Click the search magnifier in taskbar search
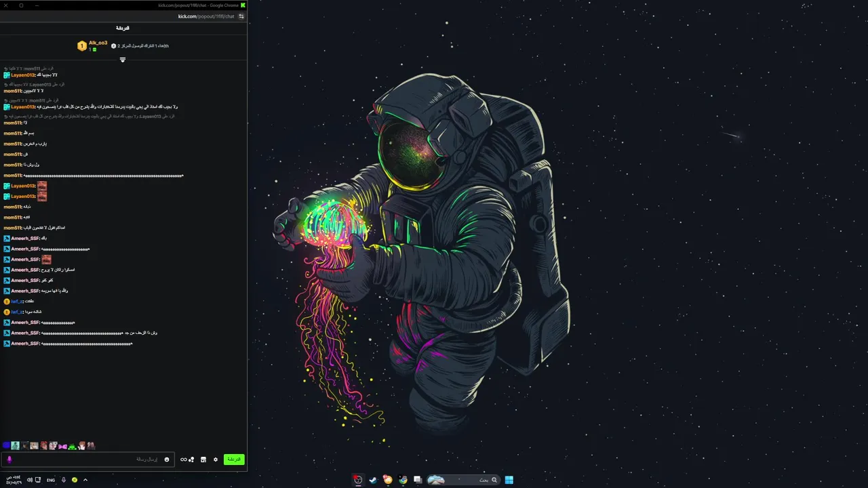Screen dimensions: 868x488 494,480
